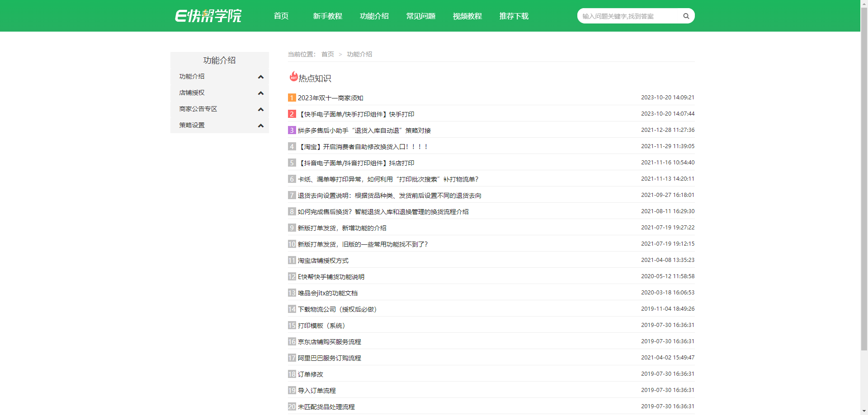868x415 pixels.
Task: Open article 订单修改
Action: (311, 374)
